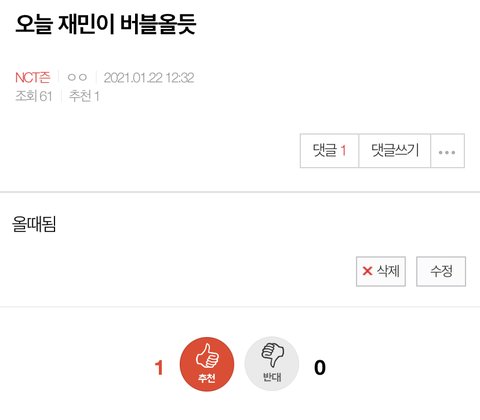
Task: Click the black downvote count number 0
Action: (320, 368)
